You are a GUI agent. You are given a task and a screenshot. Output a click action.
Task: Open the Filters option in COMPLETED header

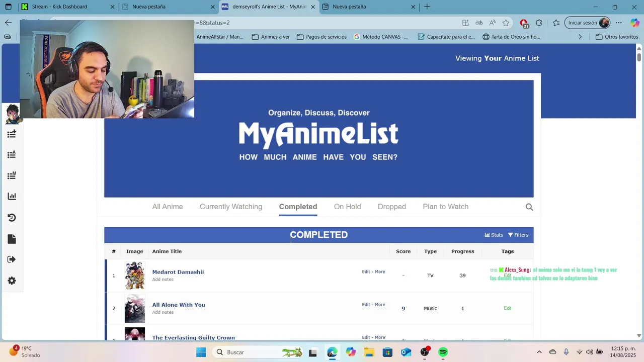point(518,235)
